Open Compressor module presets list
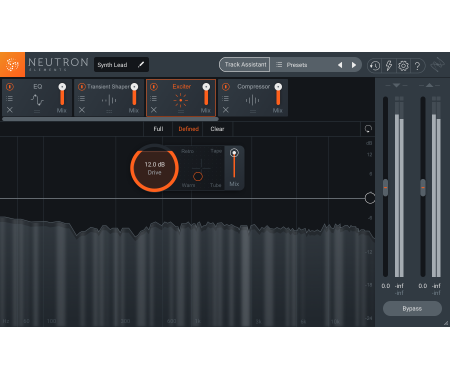This screenshot has height=380, width=450. (x=226, y=98)
